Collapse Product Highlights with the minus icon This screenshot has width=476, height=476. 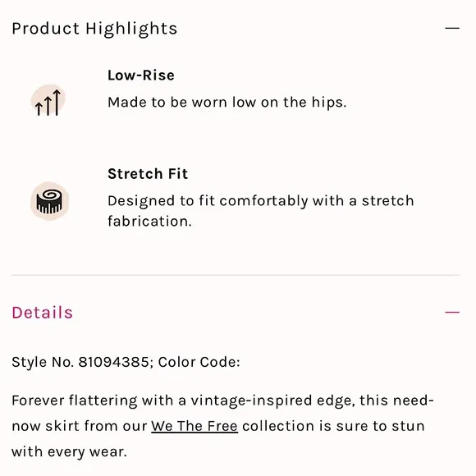(x=452, y=28)
